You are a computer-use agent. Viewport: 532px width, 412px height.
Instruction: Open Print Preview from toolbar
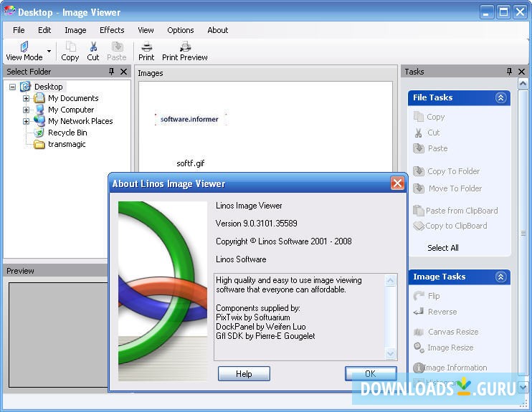click(x=184, y=51)
